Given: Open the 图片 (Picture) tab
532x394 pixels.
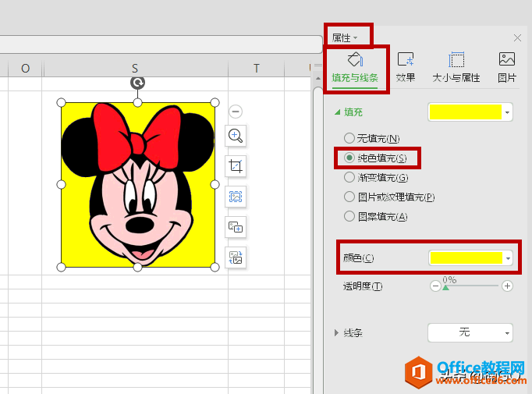Looking at the screenshot, I should click(x=507, y=67).
